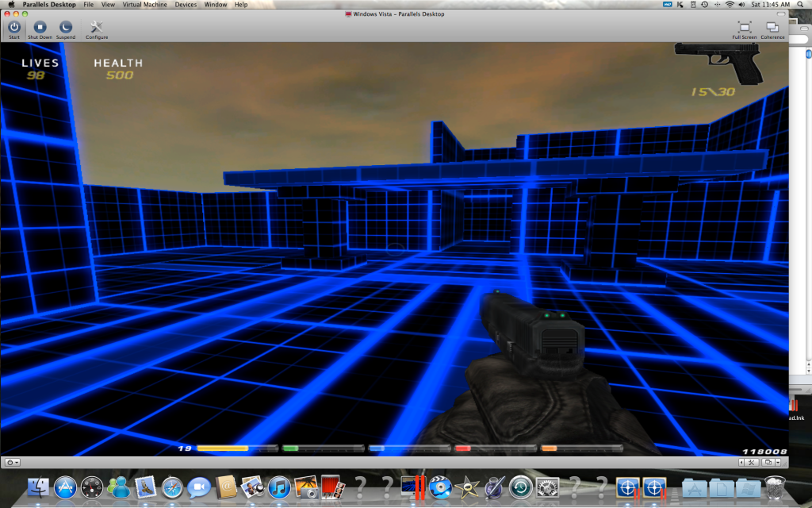Click the green HUD progress bar

[x=324, y=448]
